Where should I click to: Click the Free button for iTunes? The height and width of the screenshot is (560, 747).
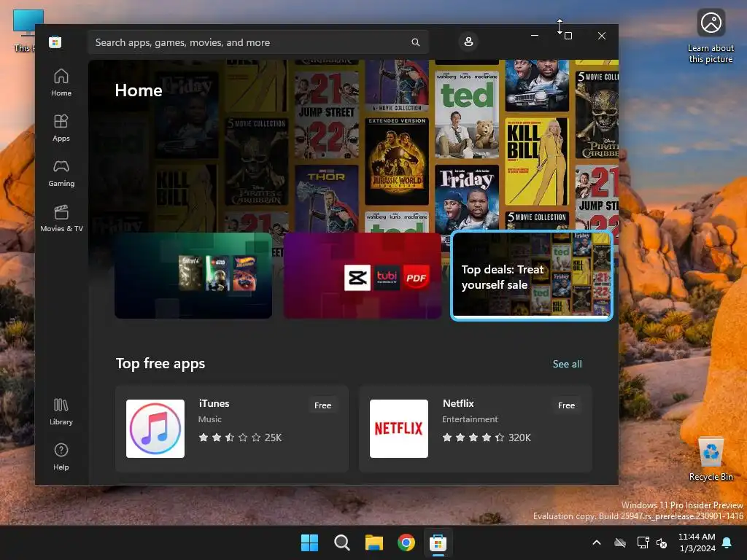click(322, 405)
